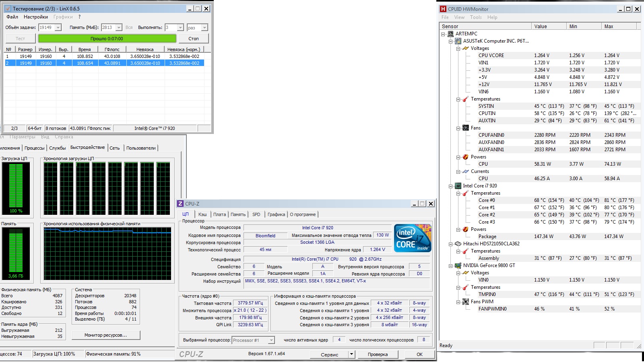Open the ? help menu in LinX
644x362 pixels.
79,17
